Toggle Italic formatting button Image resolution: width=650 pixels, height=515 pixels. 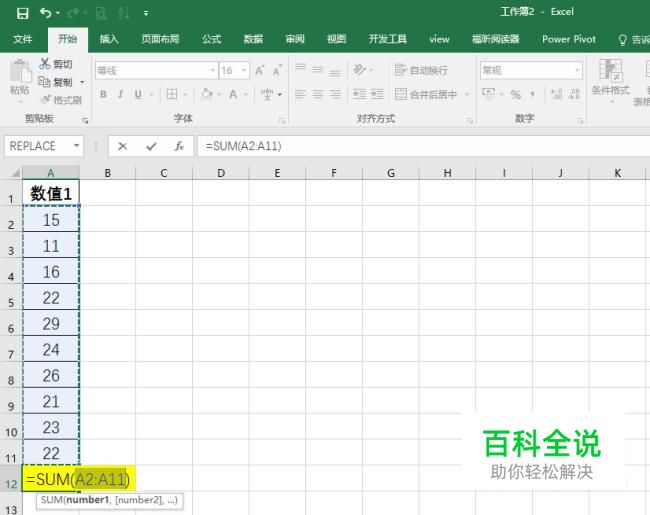pos(120,95)
